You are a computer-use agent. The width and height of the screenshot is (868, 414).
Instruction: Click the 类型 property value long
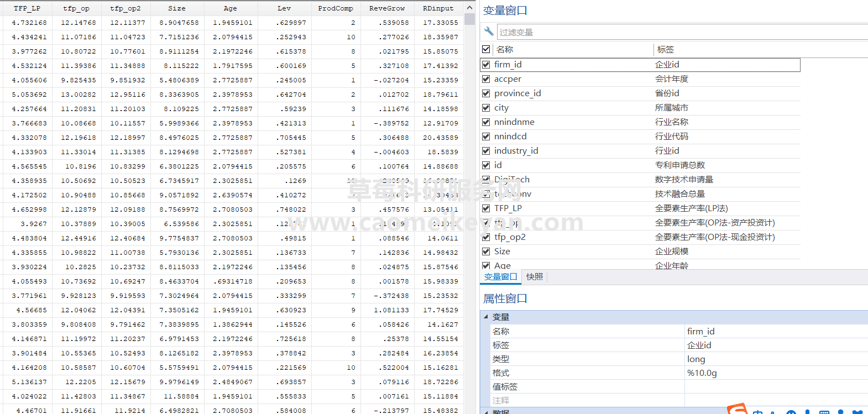coord(696,359)
